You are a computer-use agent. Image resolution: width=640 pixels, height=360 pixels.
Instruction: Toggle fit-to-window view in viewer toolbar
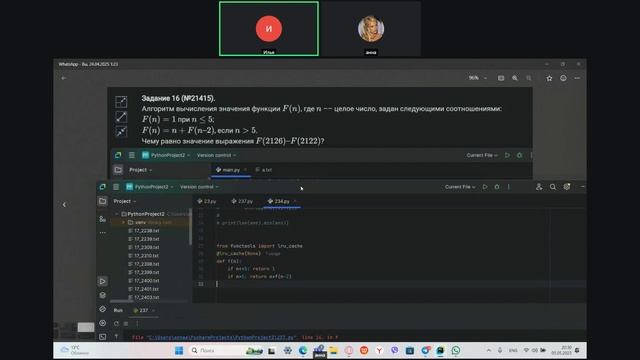click(501, 78)
